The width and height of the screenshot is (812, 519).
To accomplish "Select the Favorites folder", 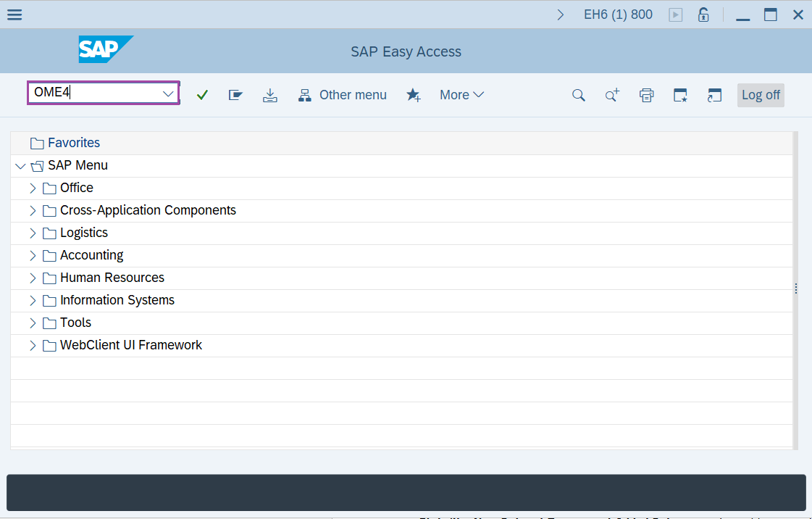I will tap(73, 144).
